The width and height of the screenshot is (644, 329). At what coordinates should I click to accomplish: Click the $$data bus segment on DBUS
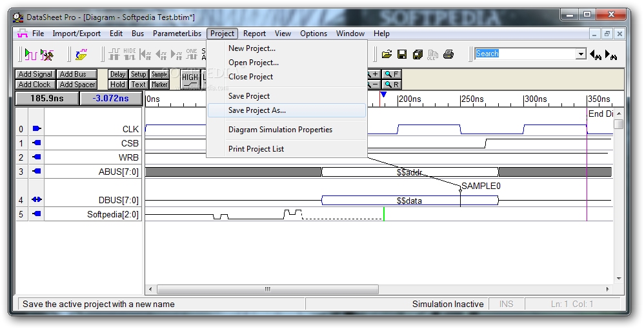coord(410,201)
